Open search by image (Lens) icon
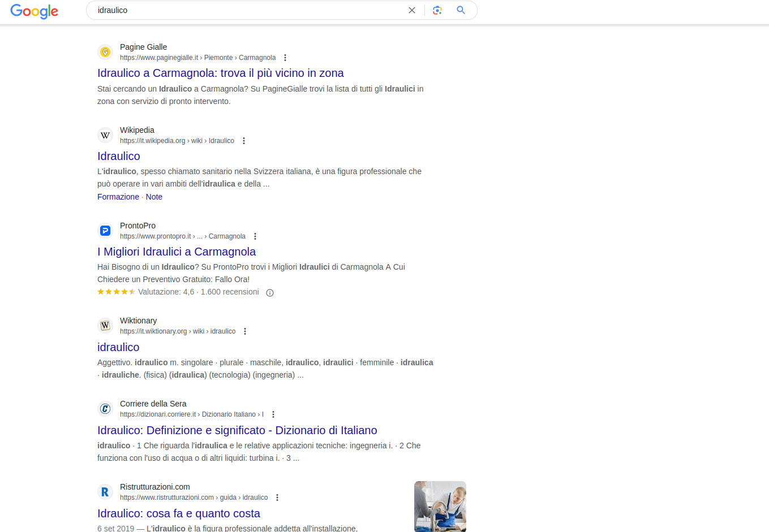 437,10
